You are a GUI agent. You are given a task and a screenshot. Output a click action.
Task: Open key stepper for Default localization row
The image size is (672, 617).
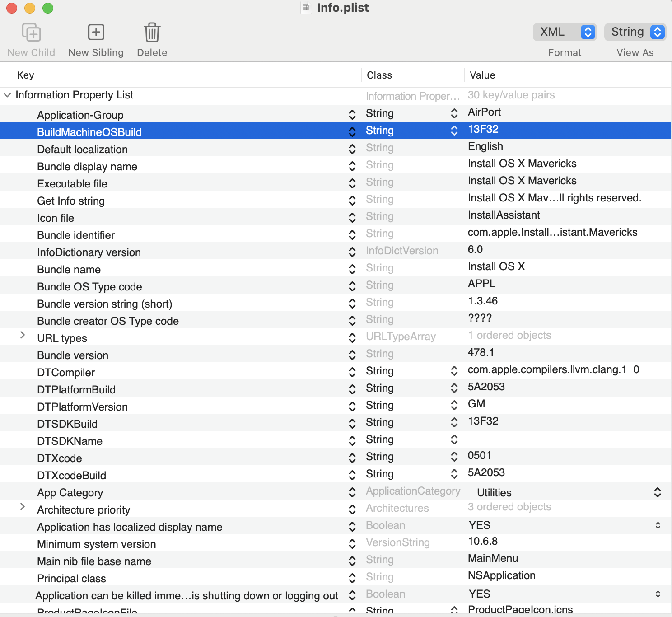point(352,149)
